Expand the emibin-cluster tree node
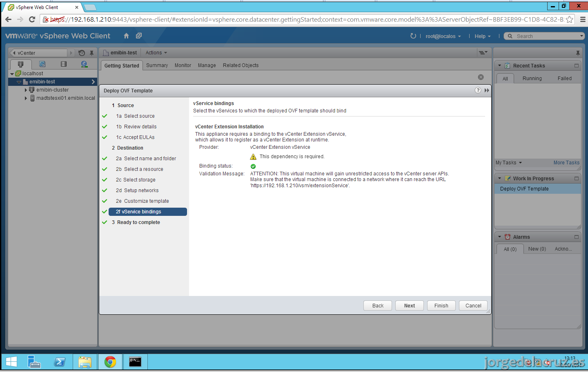This screenshot has width=588, height=372. pyautogui.click(x=26, y=90)
